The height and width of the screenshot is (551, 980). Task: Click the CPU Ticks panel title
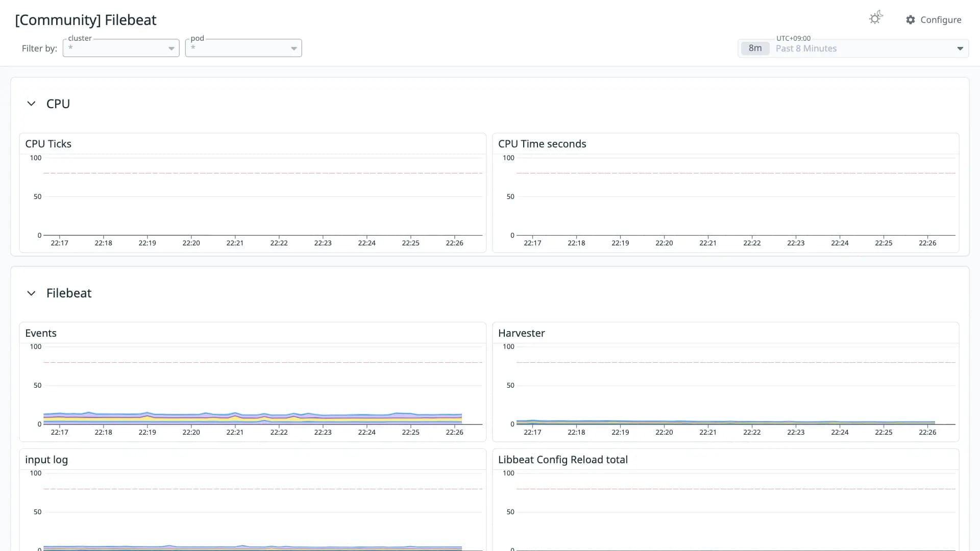pos(48,144)
